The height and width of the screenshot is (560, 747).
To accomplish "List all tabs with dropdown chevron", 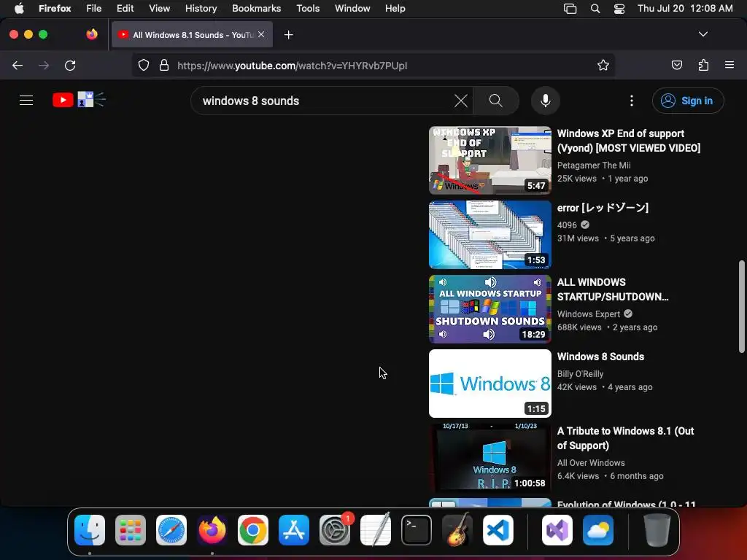I will tap(703, 34).
